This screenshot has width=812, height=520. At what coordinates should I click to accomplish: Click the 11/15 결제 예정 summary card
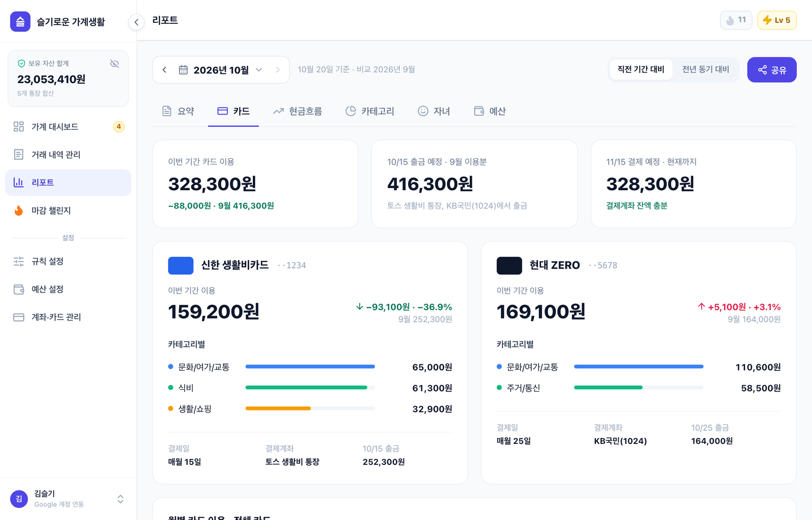click(x=694, y=184)
